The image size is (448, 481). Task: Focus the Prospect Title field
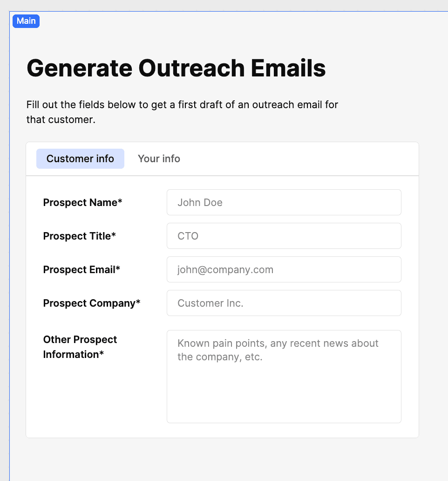(284, 236)
